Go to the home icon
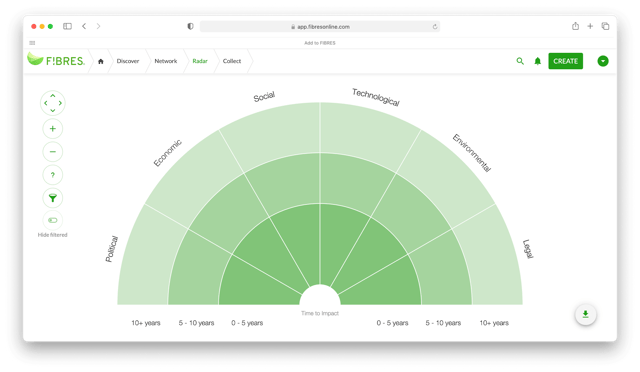 pos(101,61)
